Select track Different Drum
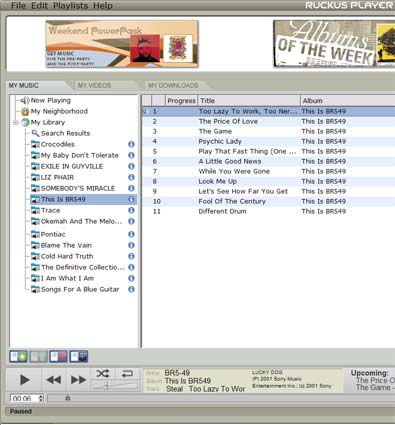The image size is (395, 425). click(268, 211)
